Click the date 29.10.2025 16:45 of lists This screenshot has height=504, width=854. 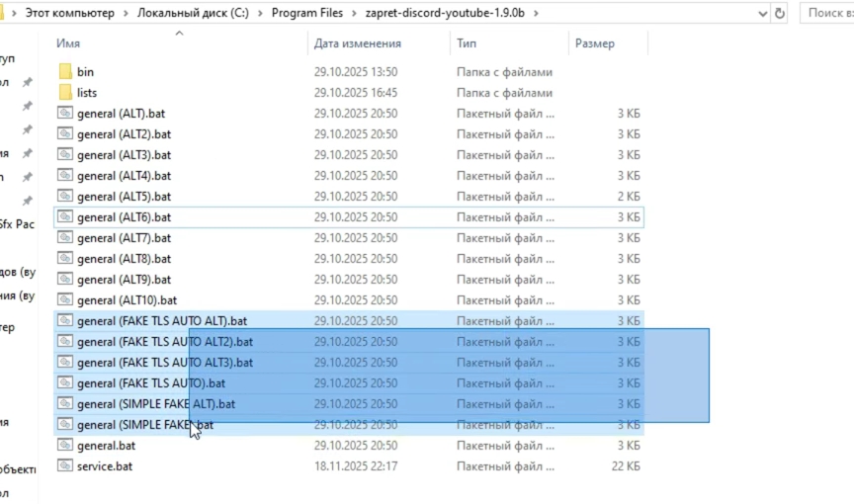pos(356,93)
